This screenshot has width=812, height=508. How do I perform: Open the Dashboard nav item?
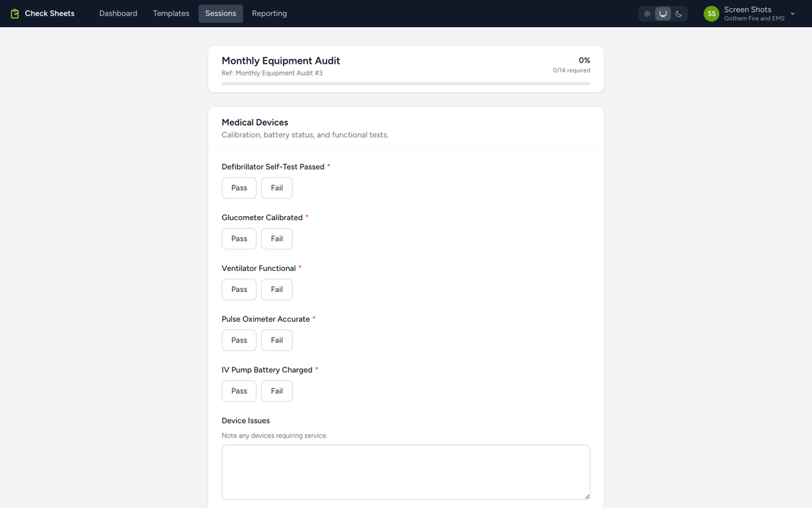118,14
